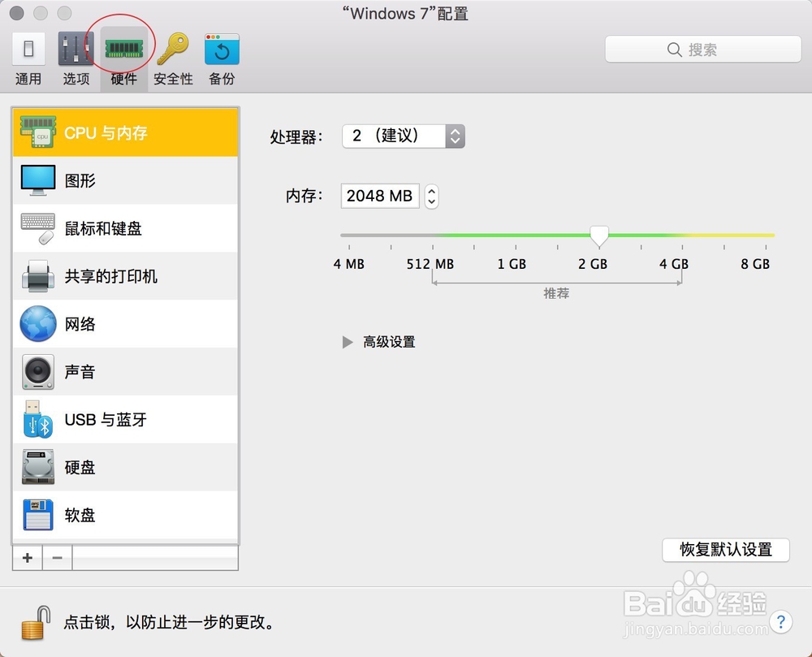This screenshot has height=657, width=812.
Task: Select 网络 in the hardware list
Action: click(x=125, y=323)
